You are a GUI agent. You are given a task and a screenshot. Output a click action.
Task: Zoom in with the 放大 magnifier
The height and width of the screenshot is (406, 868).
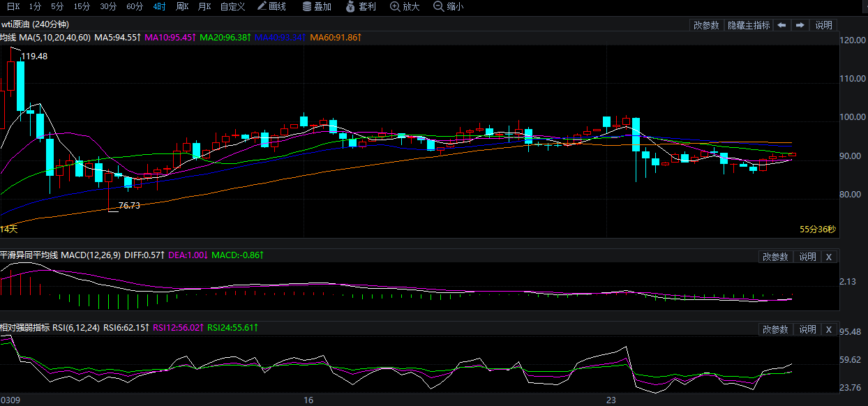[405, 7]
